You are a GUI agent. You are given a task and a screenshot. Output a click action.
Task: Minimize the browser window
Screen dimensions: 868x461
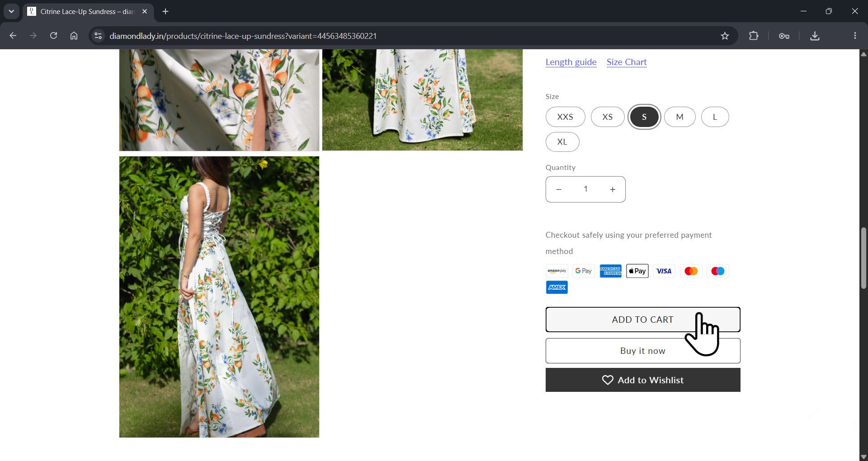(803, 11)
